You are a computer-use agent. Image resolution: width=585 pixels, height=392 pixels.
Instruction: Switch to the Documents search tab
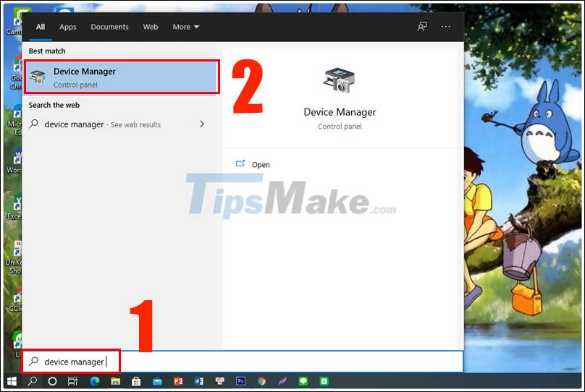tap(109, 27)
